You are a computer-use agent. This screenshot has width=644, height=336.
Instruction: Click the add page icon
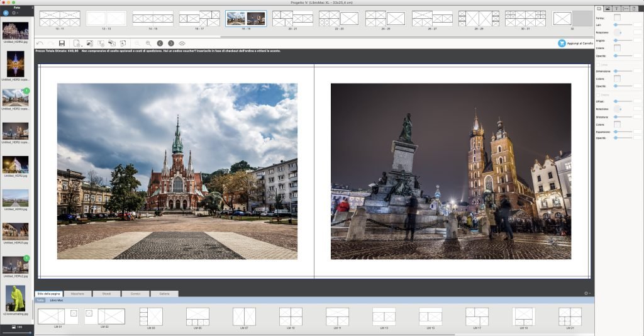[x=77, y=43]
